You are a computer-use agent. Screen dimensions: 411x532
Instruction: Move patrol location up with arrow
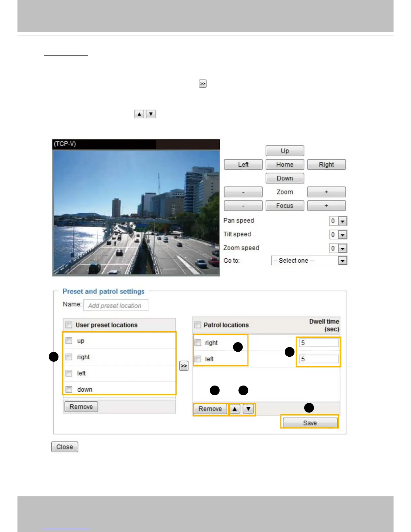pos(235,409)
